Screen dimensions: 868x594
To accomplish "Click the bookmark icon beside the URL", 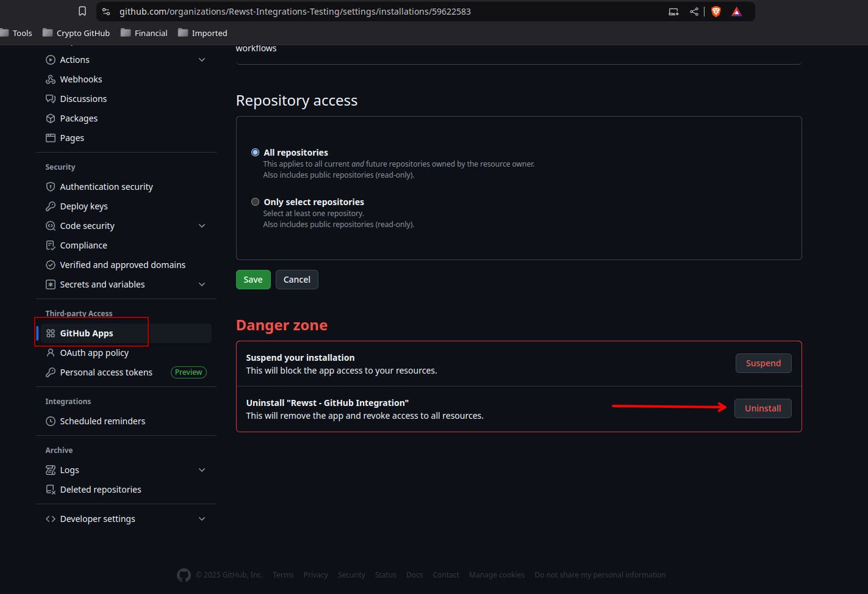I will [x=82, y=11].
